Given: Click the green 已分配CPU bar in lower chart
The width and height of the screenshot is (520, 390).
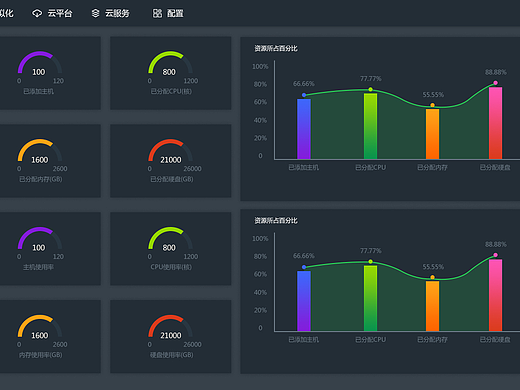Looking at the screenshot, I should 370,298.
